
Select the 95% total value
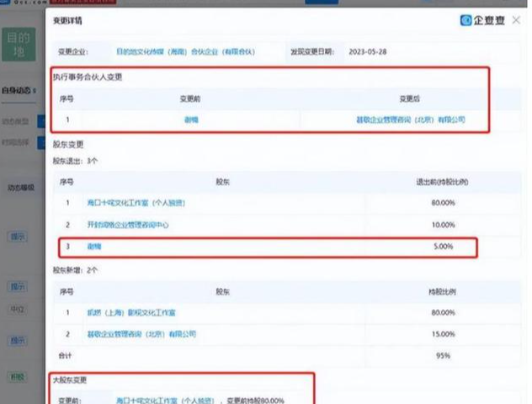443,355
